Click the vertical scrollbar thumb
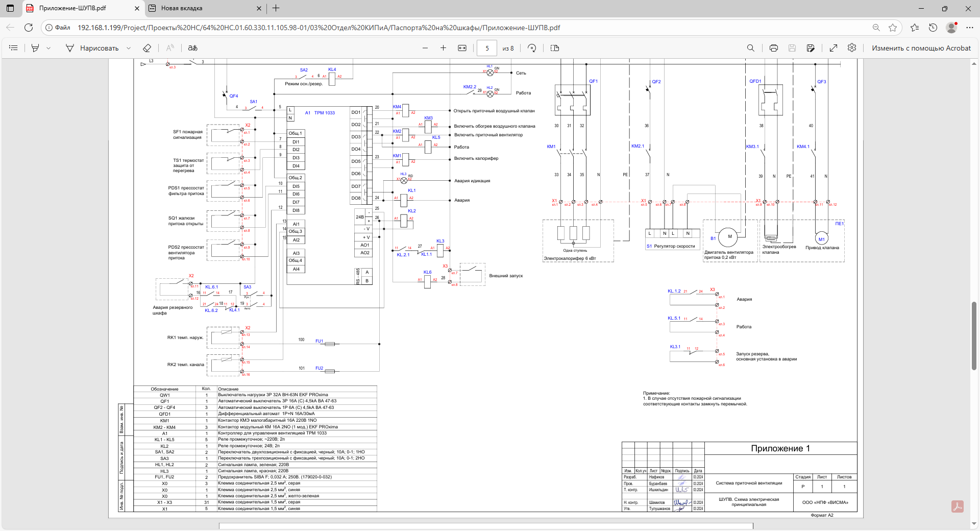This screenshot has height=531, width=980. click(x=974, y=335)
